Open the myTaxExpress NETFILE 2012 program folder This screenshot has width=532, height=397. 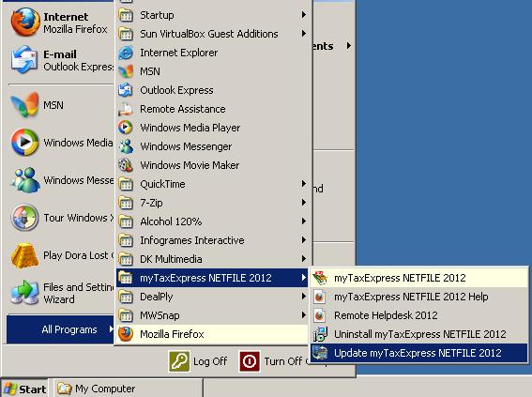click(x=212, y=278)
